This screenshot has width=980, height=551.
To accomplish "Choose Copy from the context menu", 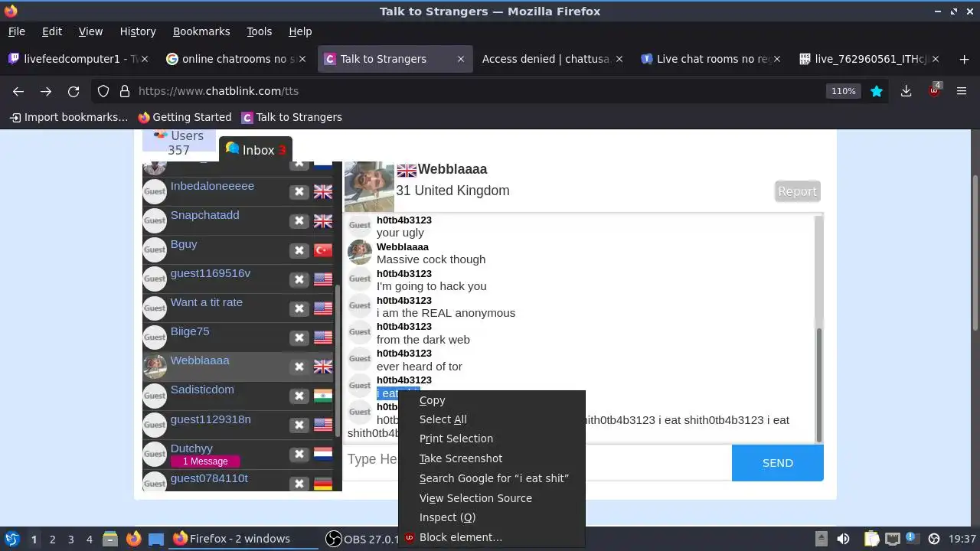I will [492, 400].
